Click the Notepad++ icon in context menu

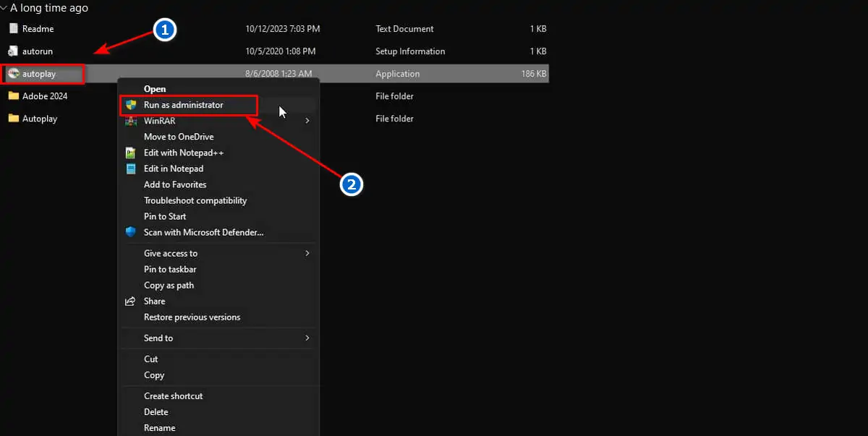tap(131, 153)
